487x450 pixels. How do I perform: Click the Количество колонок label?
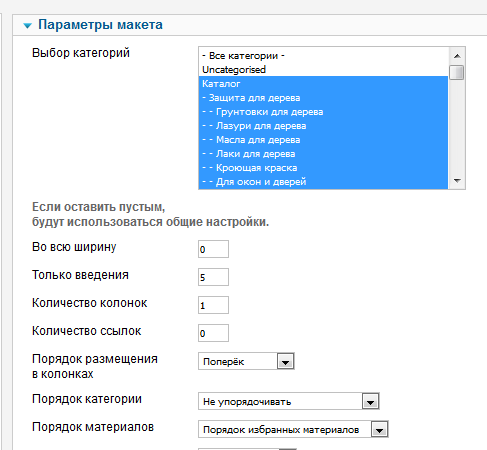(x=89, y=303)
